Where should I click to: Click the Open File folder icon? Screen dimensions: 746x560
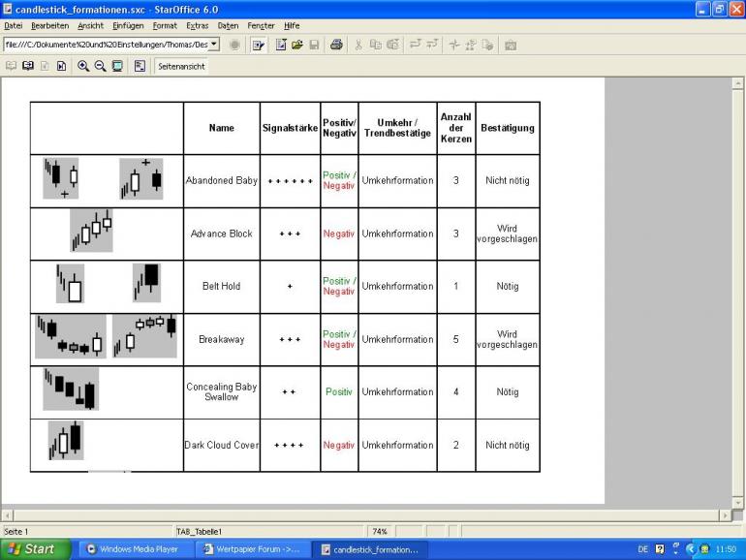pyautogui.click(x=297, y=45)
